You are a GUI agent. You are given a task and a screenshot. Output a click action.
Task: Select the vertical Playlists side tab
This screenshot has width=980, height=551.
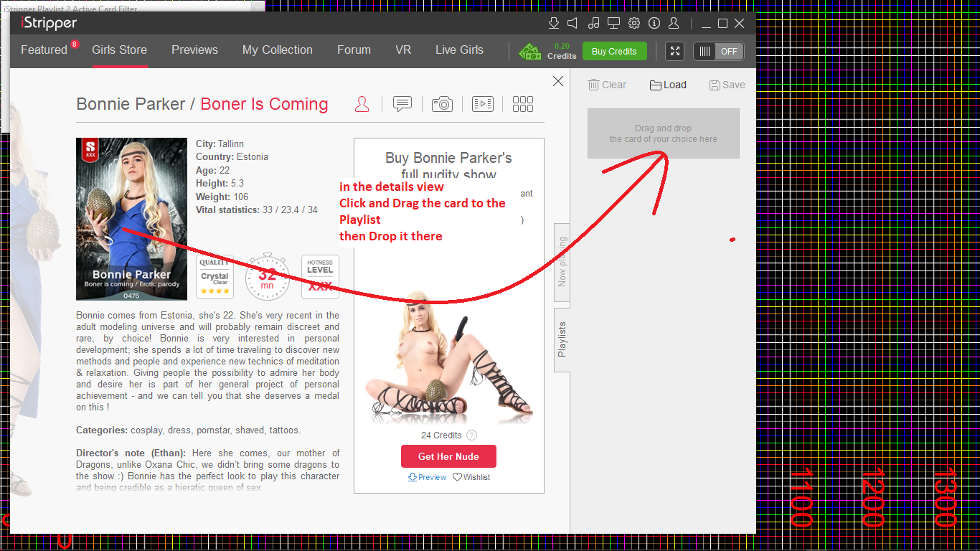[x=562, y=339]
